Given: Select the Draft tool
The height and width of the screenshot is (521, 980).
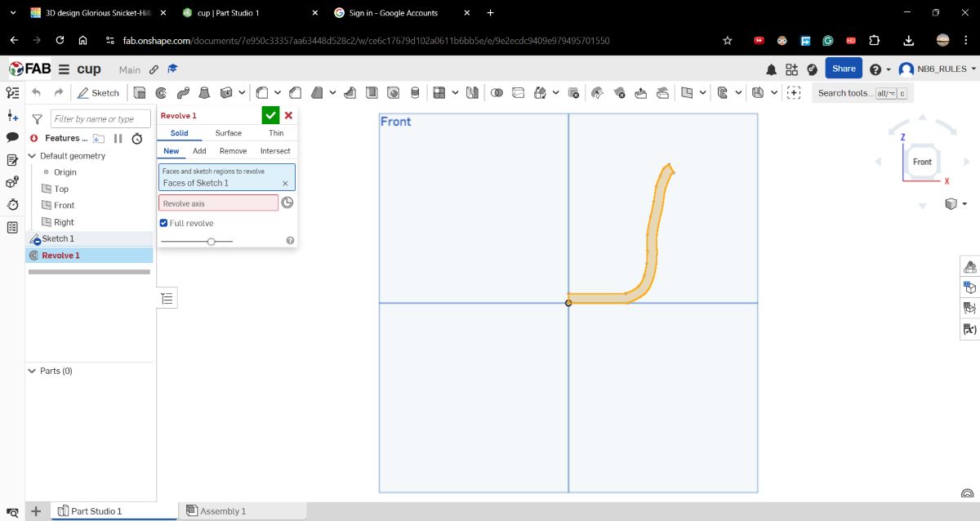Looking at the screenshot, I should (x=317, y=92).
